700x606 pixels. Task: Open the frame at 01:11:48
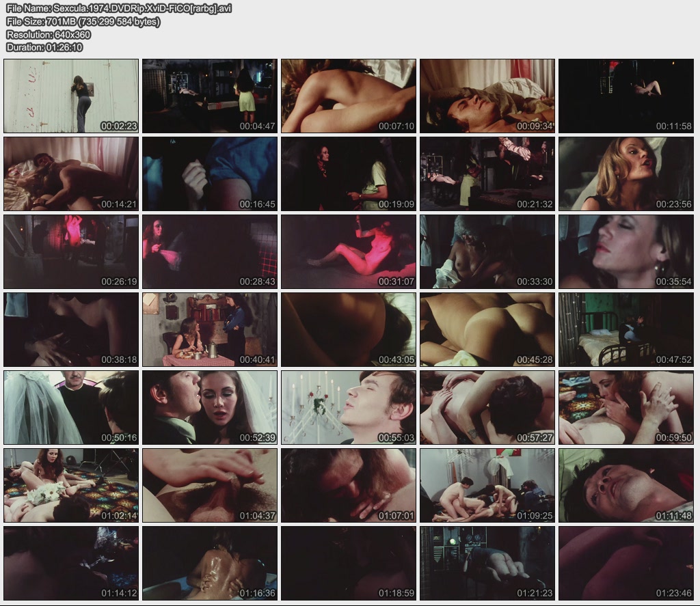(626, 485)
